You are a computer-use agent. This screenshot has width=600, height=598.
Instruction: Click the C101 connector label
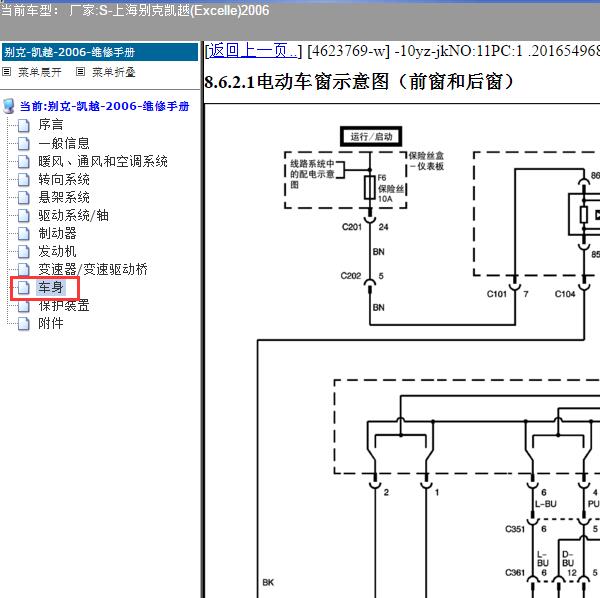(x=497, y=293)
